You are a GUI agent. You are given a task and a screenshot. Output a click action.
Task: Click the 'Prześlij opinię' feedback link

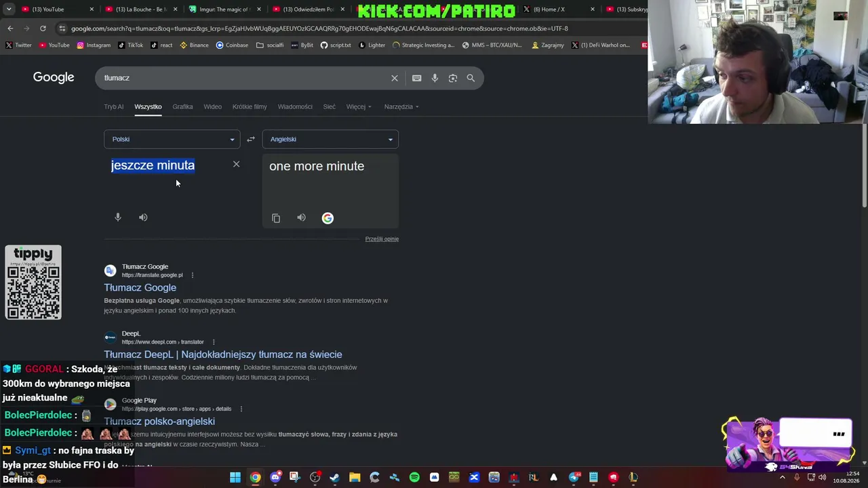coord(382,239)
